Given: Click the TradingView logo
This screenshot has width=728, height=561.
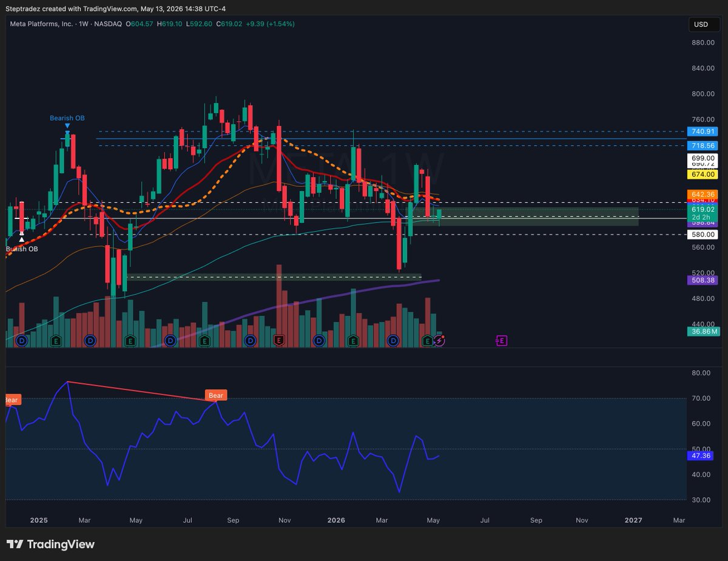Looking at the screenshot, I should click(50, 544).
